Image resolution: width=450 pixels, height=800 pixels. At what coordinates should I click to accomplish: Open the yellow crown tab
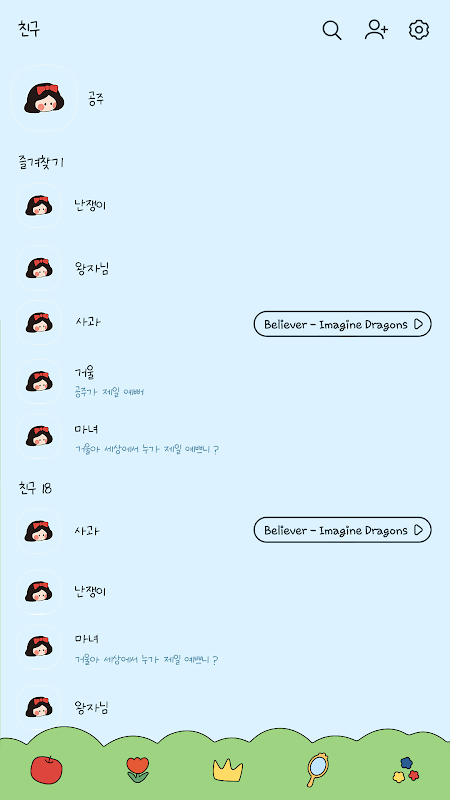pos(228,770)
